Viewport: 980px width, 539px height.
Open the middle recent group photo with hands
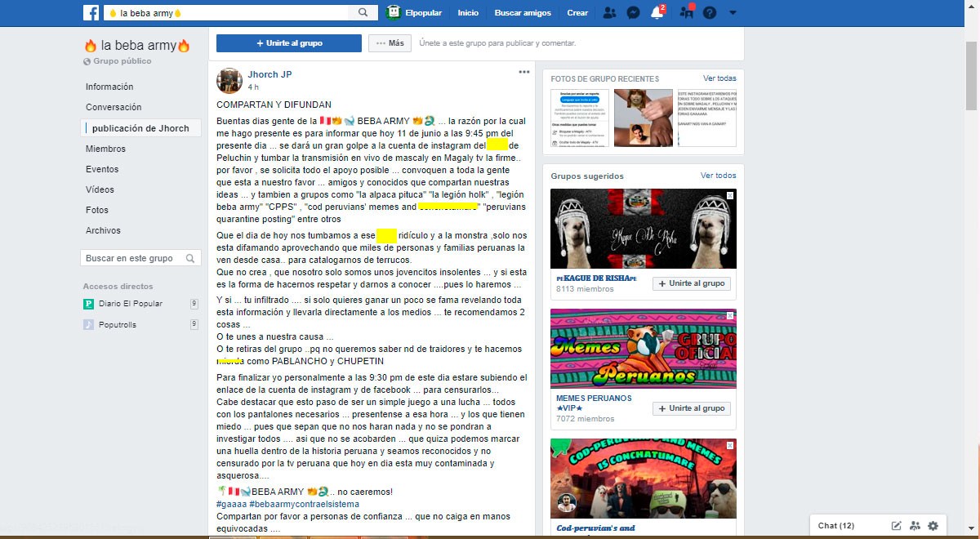click(x=643, y=118)
